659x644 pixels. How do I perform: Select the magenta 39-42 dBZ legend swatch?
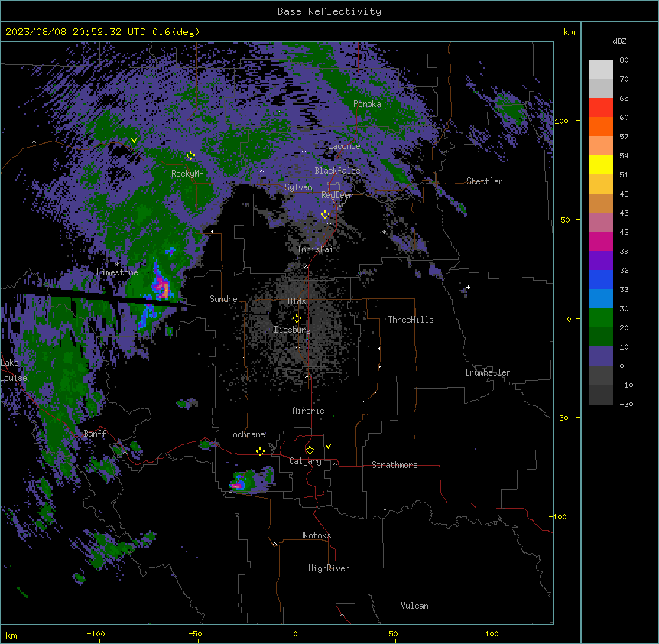pos(601,241)
